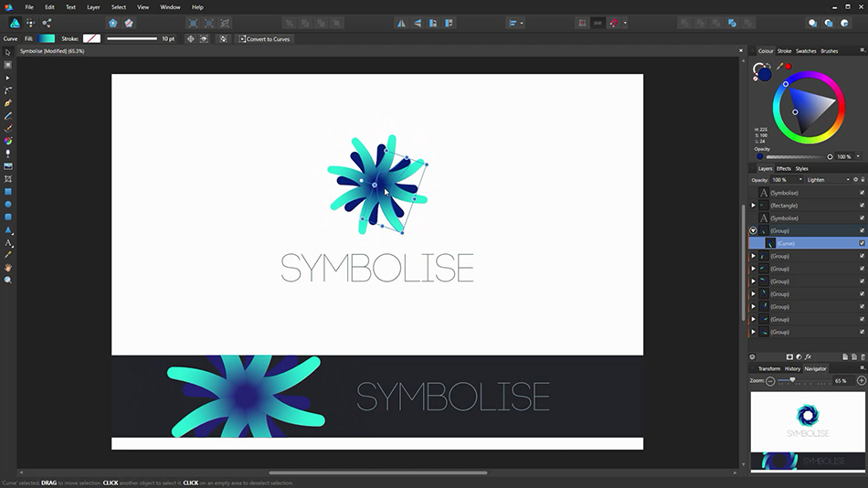
Task: Collapse the expanded Group layer
Action: [753, 231]
